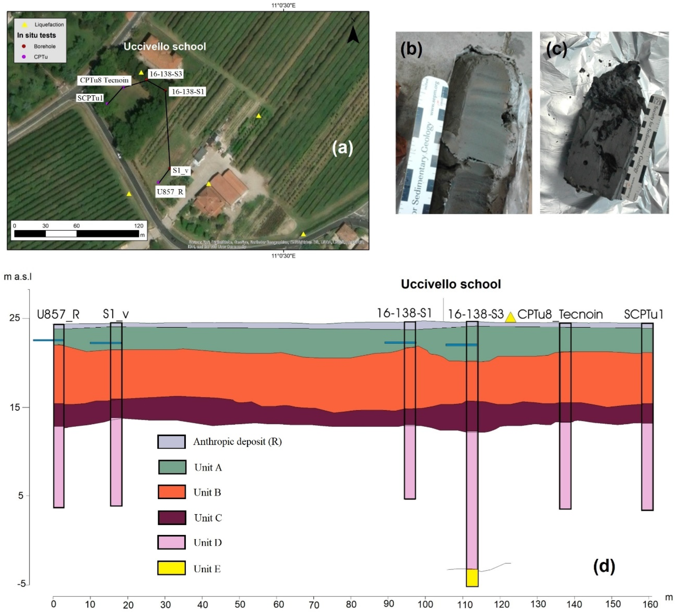Viewport: 676px width, 616px height.
Task: Select the yellow Unit E legend swatch
Action: point(171,568)
